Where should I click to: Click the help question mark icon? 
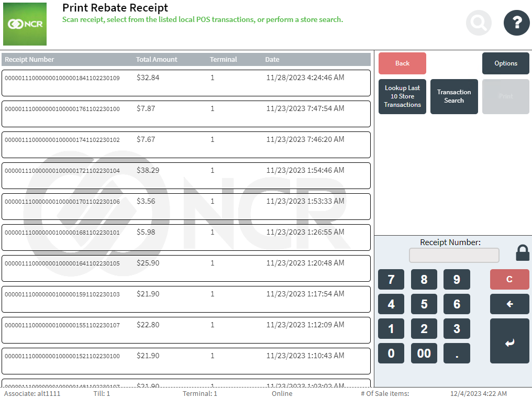click(x=516, y=23)
